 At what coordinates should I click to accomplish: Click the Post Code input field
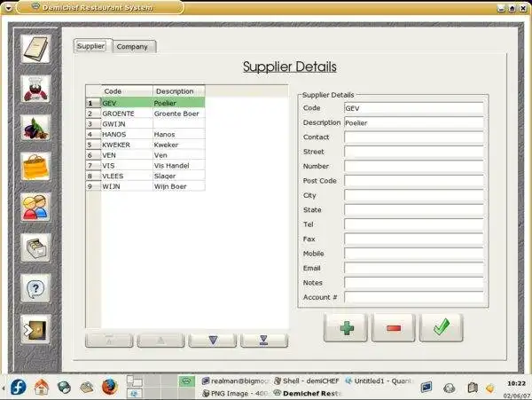[414, 181]
